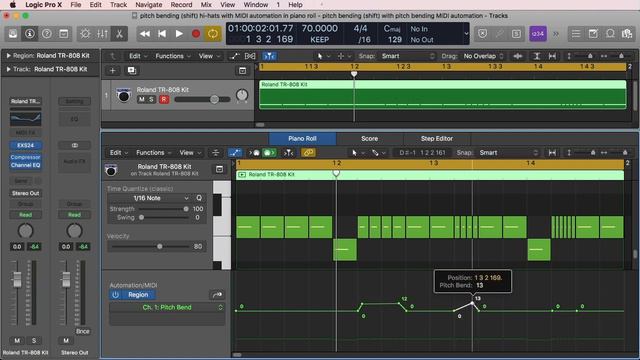
Task: Open the Time Quantize 1/16 Note dropdown
Action: pos(149,198)
